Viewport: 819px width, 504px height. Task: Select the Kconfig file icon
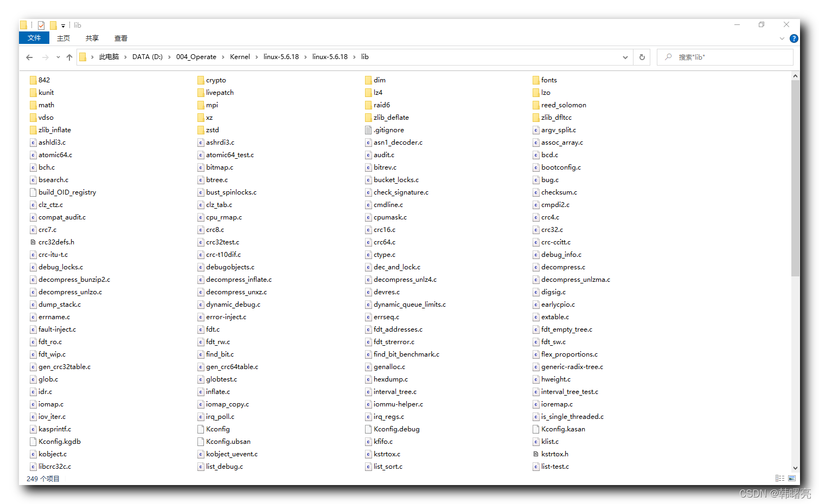tap(201, 429)
